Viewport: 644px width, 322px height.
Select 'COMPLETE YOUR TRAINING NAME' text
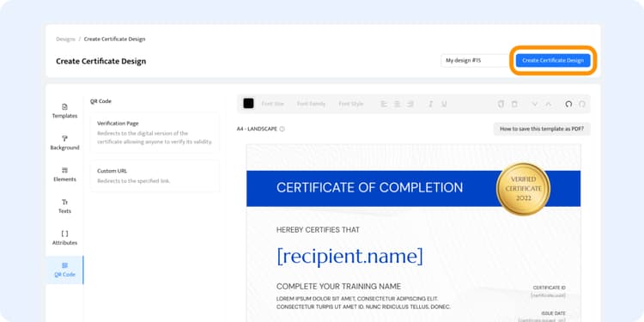point(338,286)
